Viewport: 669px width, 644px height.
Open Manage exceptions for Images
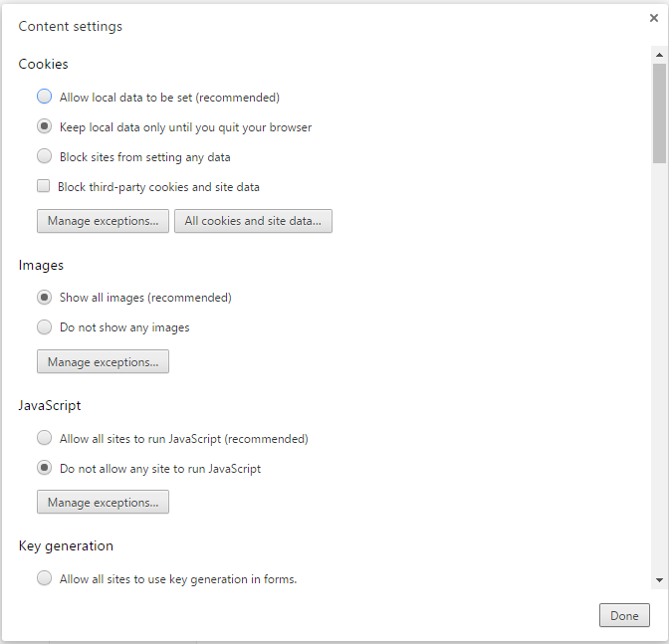[103, 362]
